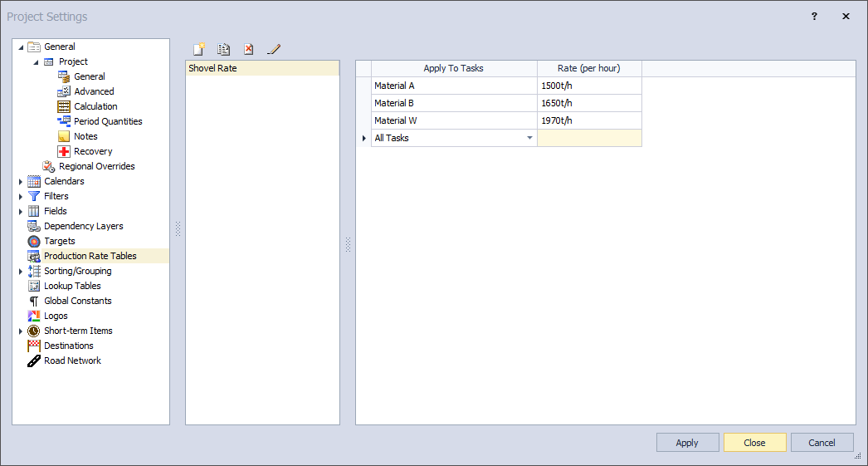Image resolution: width=868 pixels, height=466 pixels.
Task: Expand the Short-term Items node
Action: pos(21,331)
